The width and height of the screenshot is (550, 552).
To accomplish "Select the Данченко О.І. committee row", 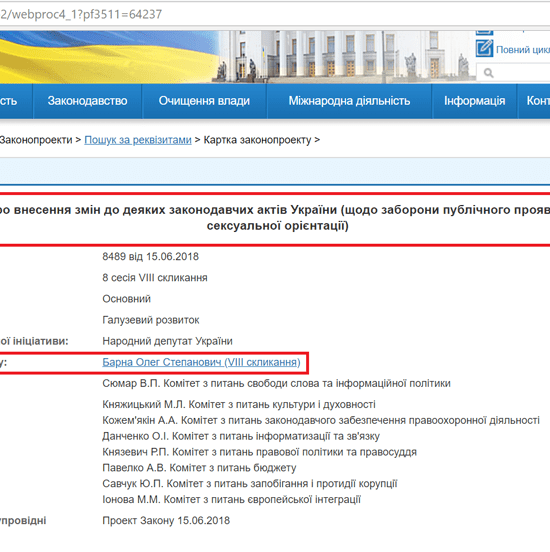I will coord(241,436).
